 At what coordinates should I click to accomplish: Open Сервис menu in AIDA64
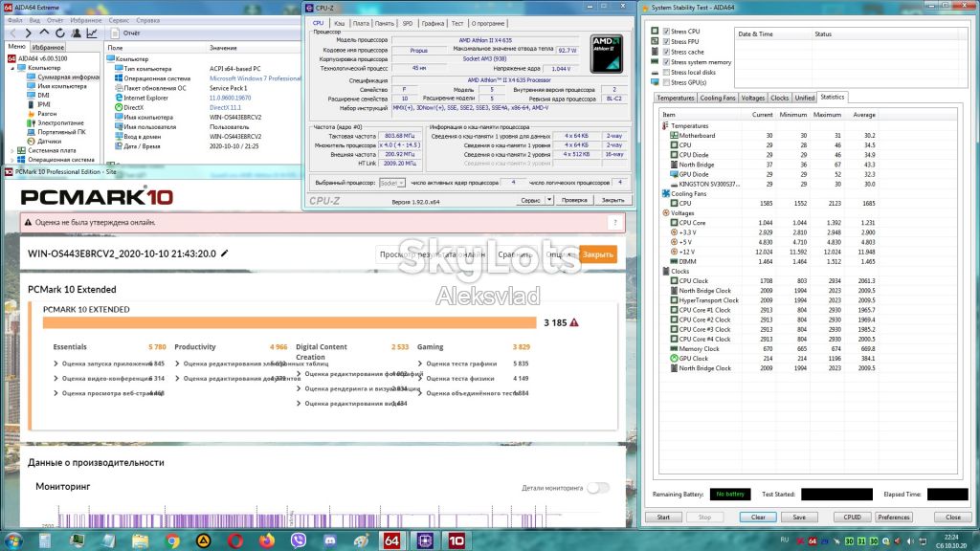119,20
